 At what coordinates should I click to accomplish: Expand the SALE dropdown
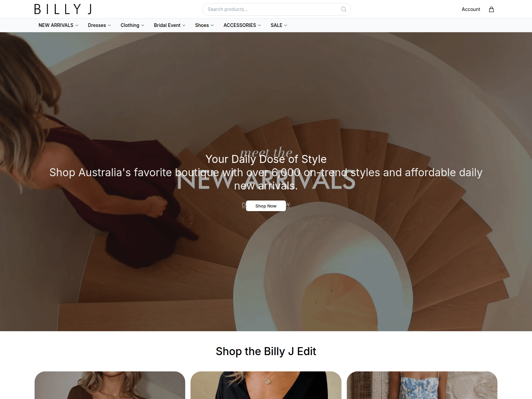point(279,25)
